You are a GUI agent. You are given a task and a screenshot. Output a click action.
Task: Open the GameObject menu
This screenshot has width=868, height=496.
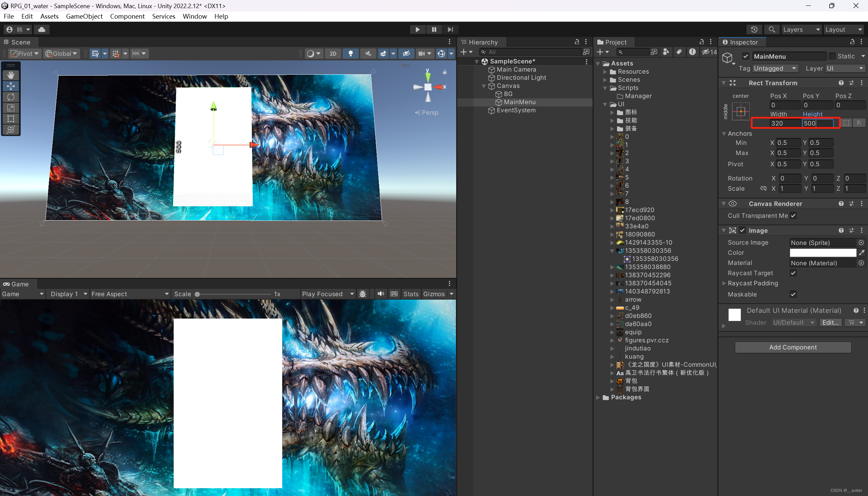pos(84,16)
